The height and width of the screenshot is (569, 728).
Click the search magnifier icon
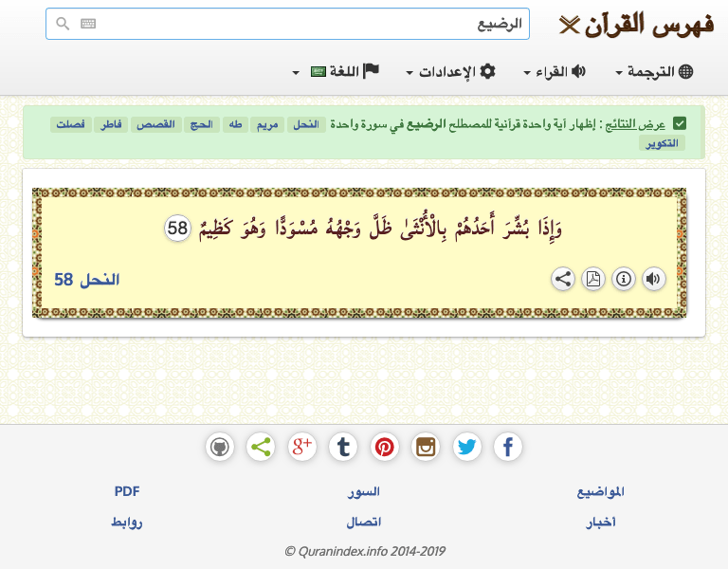63,23
